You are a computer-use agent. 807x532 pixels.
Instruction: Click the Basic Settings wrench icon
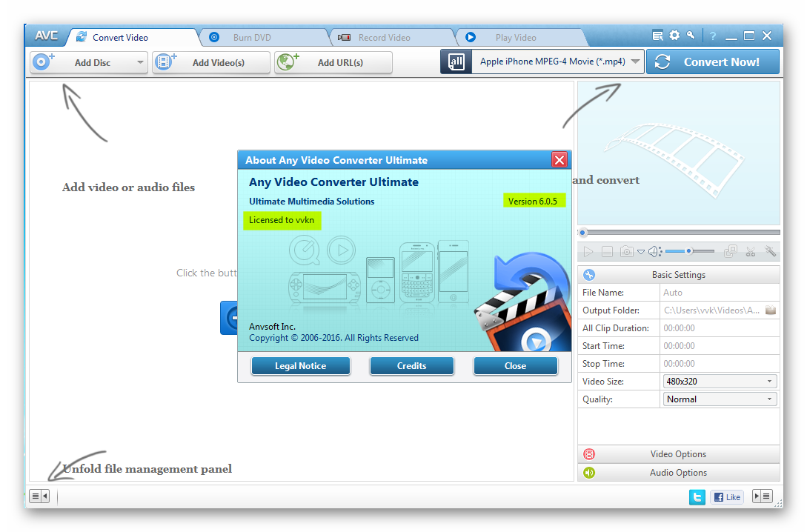589,275
